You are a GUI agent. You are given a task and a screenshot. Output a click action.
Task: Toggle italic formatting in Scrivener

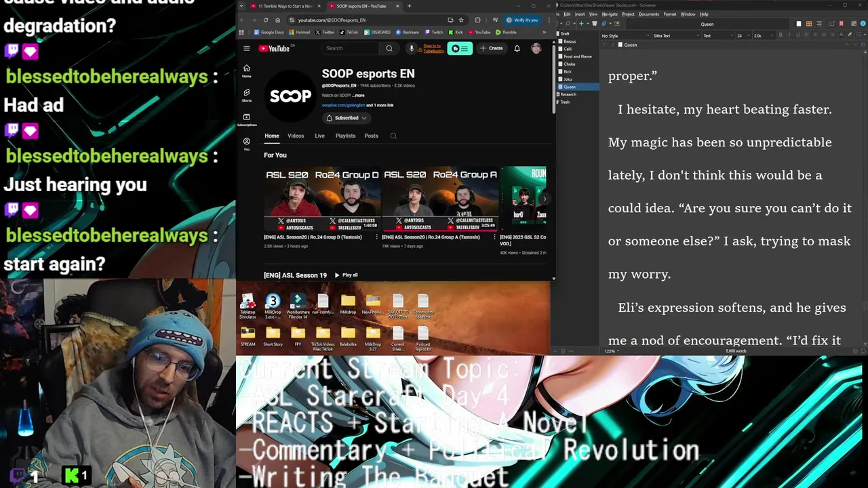point(789,35)
